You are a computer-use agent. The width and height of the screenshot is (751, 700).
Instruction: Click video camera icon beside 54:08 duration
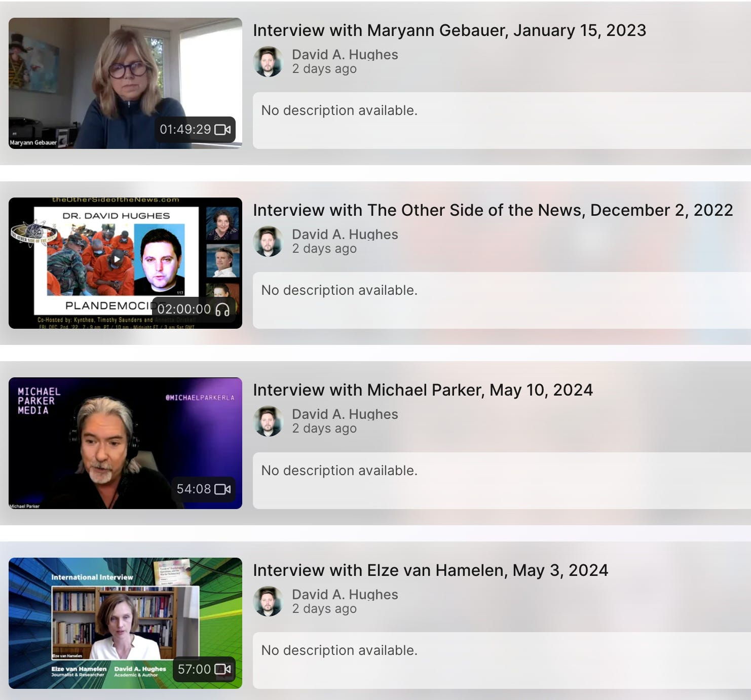tap(222, 489)
